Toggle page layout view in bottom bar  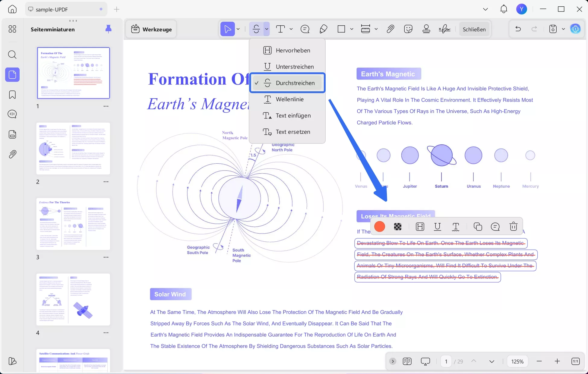(407, 361)
